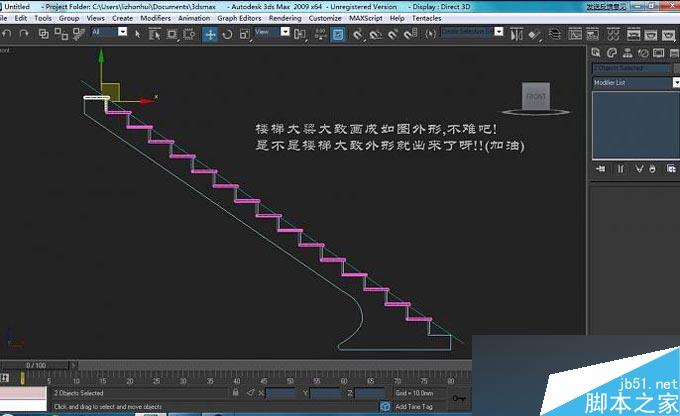This screenshot has height=416, width=680.
Task: Toggle Selection Lock padlock
Action: pyautogui.click(x=235, y=393)
